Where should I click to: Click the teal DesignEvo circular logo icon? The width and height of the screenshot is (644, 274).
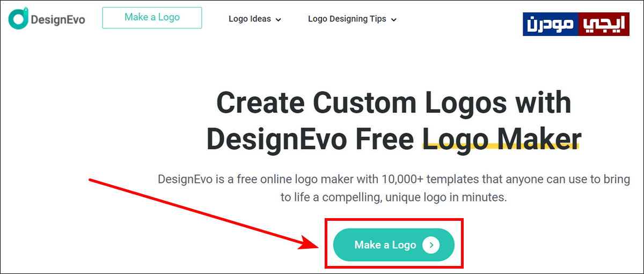18,18
